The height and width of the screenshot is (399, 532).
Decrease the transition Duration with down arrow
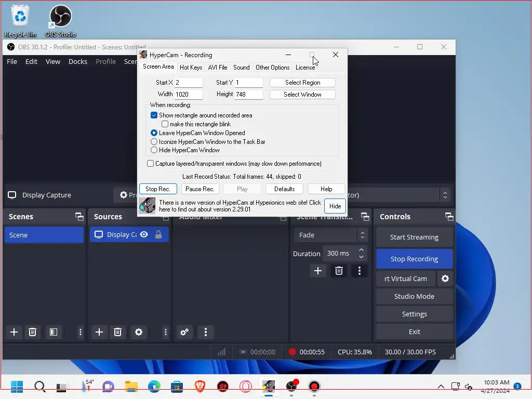pos(362,257)
